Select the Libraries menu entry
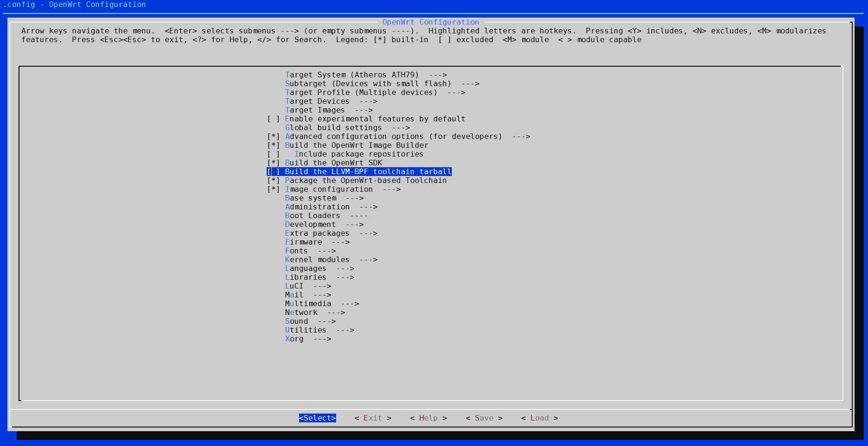This screenshot has width=868, height=446. click(x=319, y=277)
